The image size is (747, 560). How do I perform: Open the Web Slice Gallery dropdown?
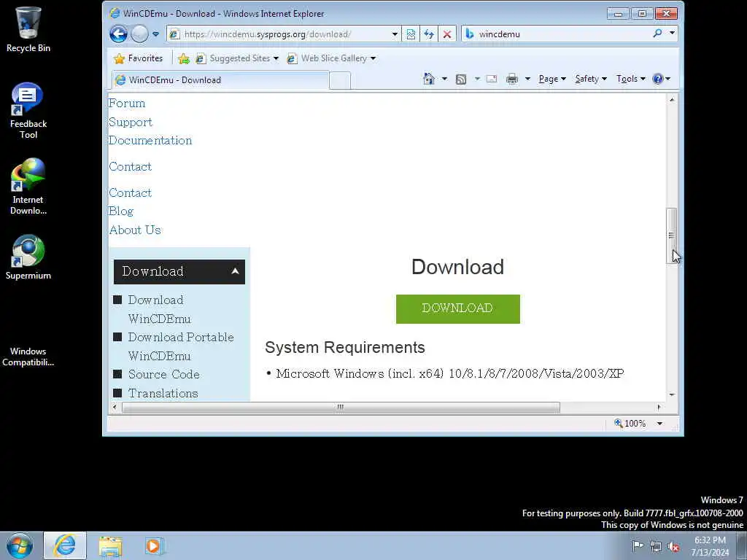(x=331, y=58)
